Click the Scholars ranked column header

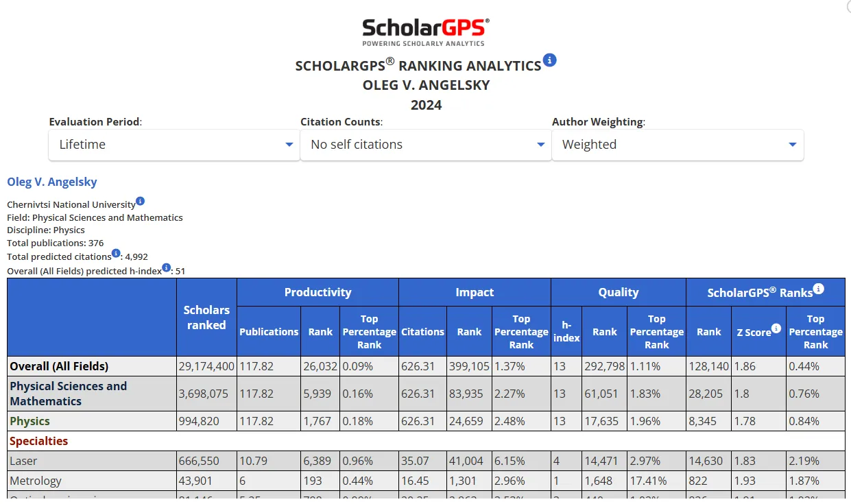206,317
